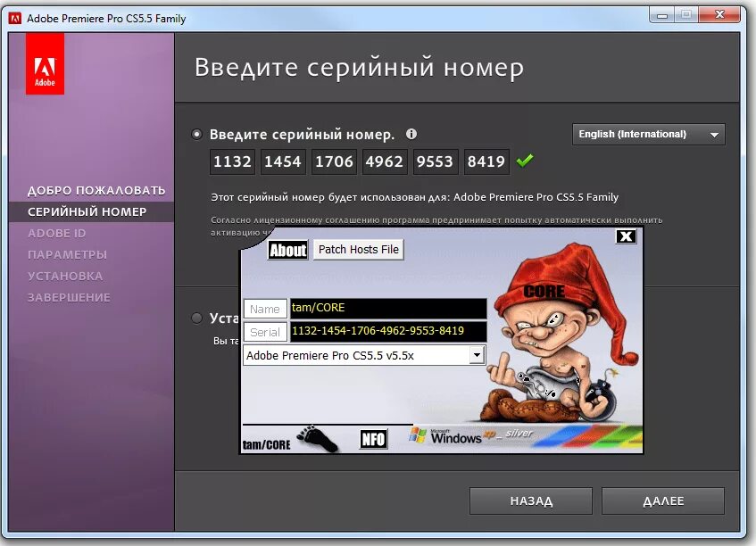The image size is (756, 546).
Task: Click the НАЗАД button
Action: [531, 500]
